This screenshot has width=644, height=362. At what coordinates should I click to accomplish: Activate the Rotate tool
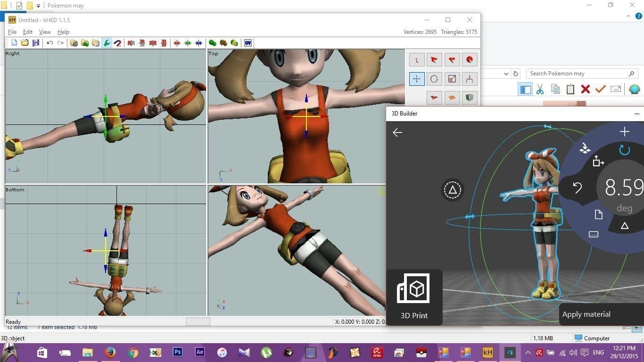(x=434, y=79)
